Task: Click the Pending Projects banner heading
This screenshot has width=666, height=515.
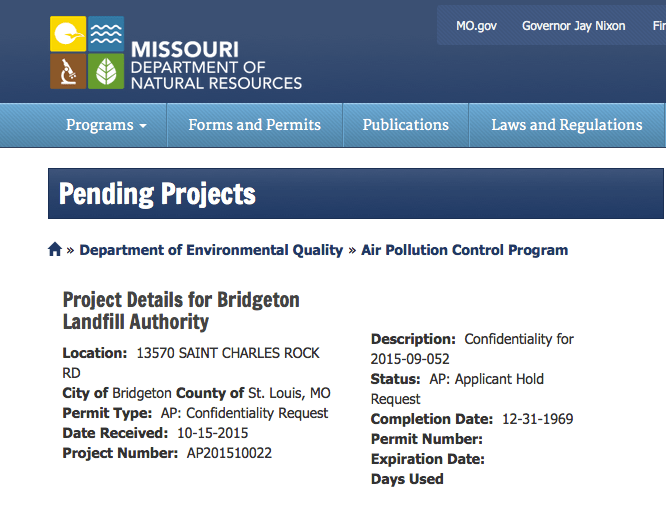Action: coord(157,193)
